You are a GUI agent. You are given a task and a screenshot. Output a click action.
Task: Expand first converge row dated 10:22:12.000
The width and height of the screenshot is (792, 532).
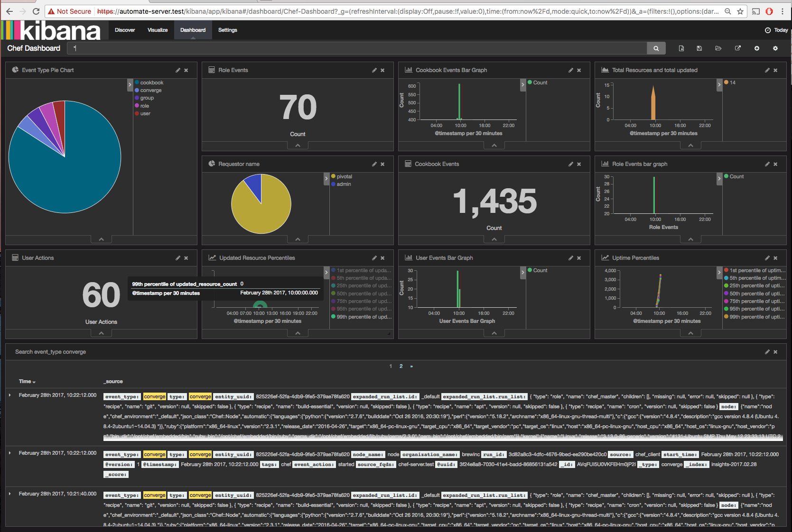point(10,395)
